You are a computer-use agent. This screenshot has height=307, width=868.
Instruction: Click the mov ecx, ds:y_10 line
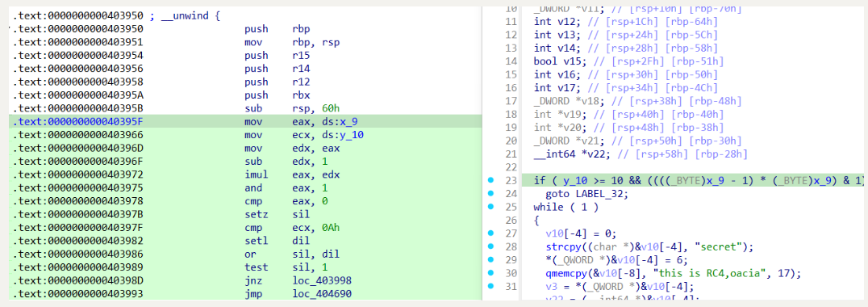click(244, 135)
